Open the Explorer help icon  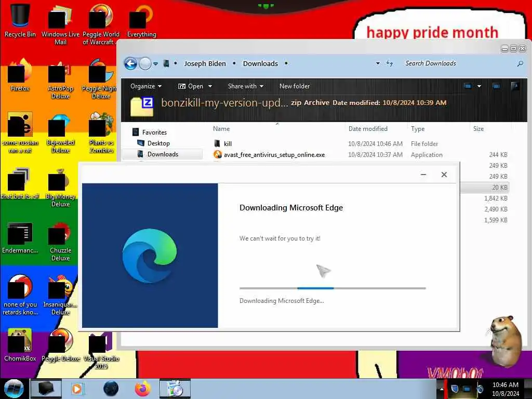(x=515, y=86)
